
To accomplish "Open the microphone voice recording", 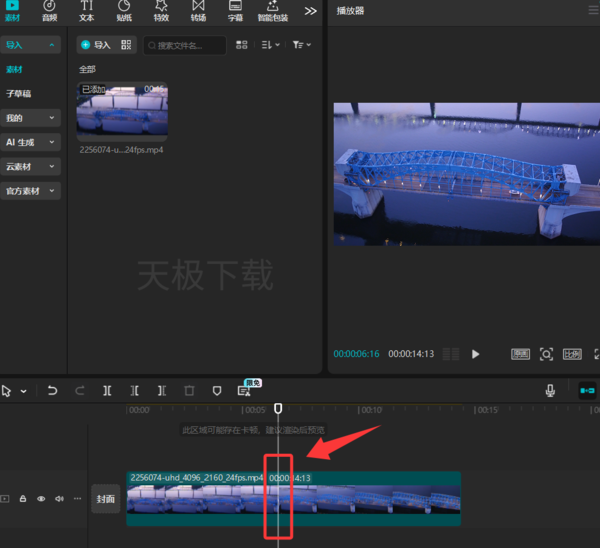I will (550, 391).
